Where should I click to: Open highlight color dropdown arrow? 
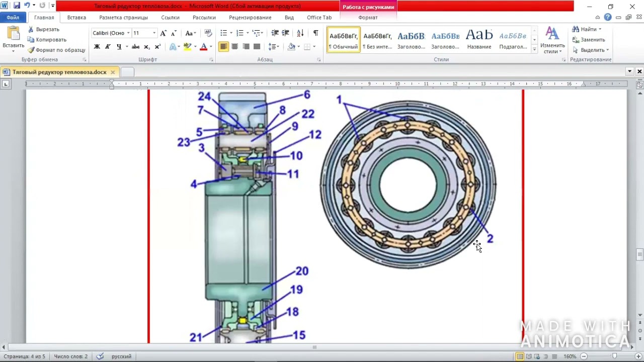[194, 47]
